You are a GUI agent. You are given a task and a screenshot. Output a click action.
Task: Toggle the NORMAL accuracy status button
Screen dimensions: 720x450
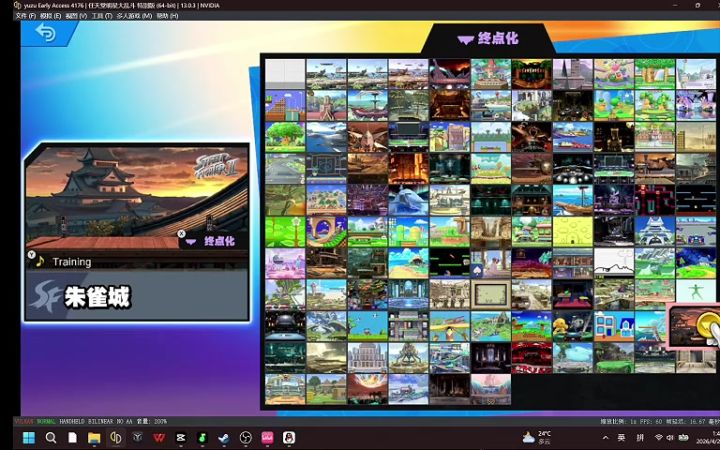tap(45, 421)
